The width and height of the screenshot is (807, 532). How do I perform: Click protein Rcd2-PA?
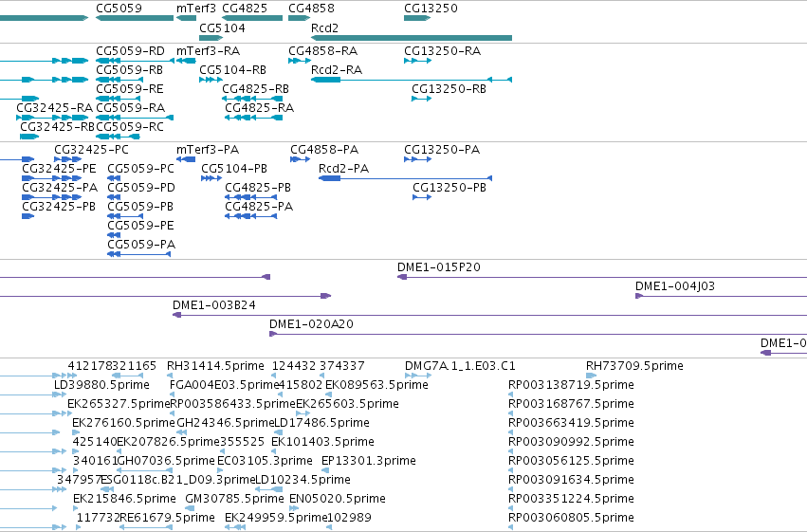tap(406, 178)
